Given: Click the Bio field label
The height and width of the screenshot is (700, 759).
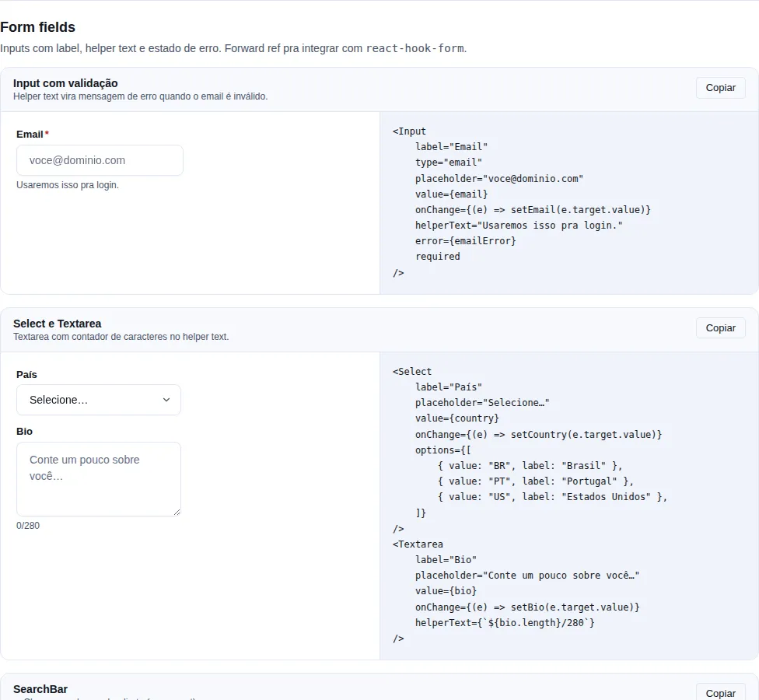Looking at the screenshot, I should tap(24, 432).
